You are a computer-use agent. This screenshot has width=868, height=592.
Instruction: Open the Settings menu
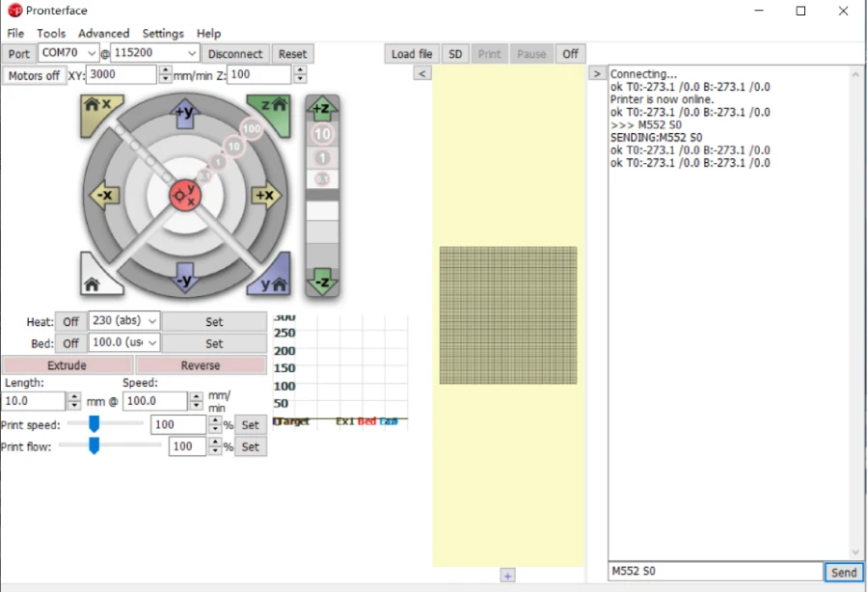pos(162,33)
